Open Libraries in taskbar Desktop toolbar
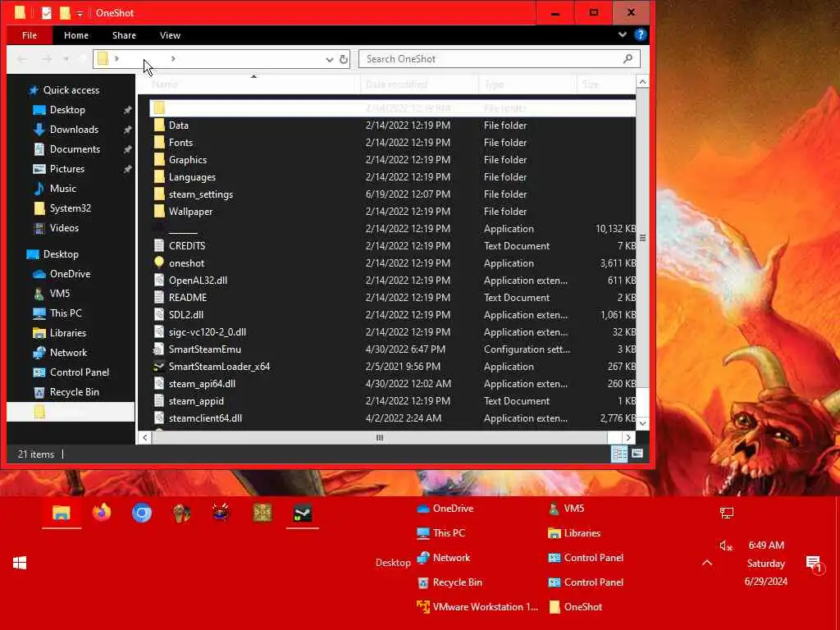The height and width of the screenshot is (630, 840). [574, 533]
